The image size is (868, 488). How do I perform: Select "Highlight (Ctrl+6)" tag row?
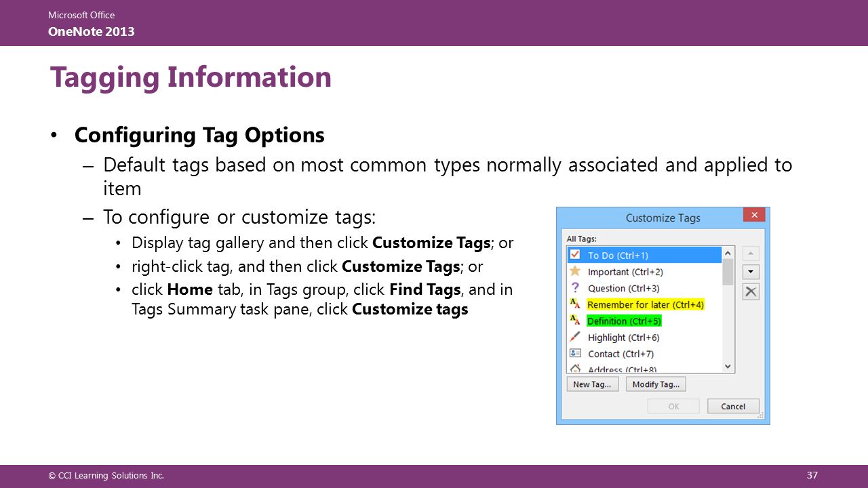pos(645,337)
